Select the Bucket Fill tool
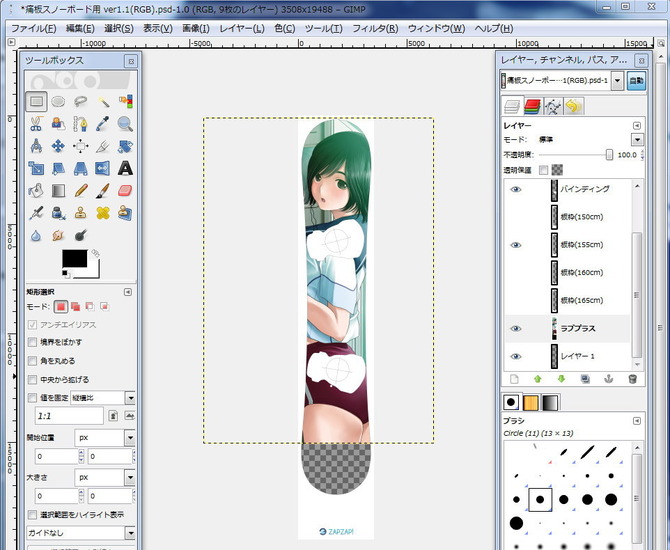 pyautogui.click(x=36, y=191)
